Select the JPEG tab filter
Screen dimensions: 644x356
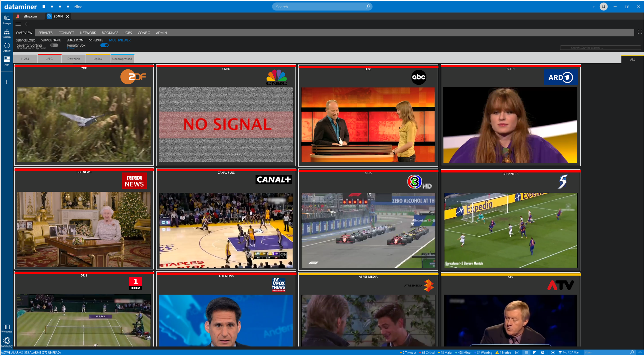click(49, 59)
